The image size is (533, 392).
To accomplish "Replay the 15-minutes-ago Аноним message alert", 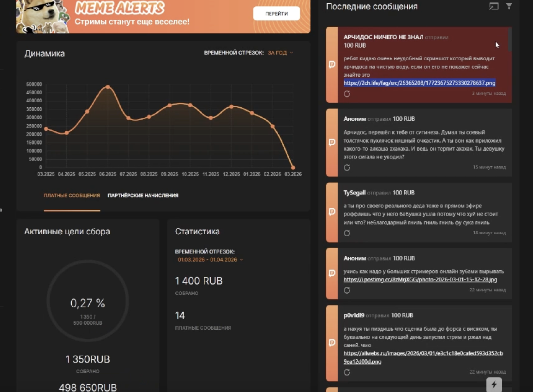I will 347,167.
